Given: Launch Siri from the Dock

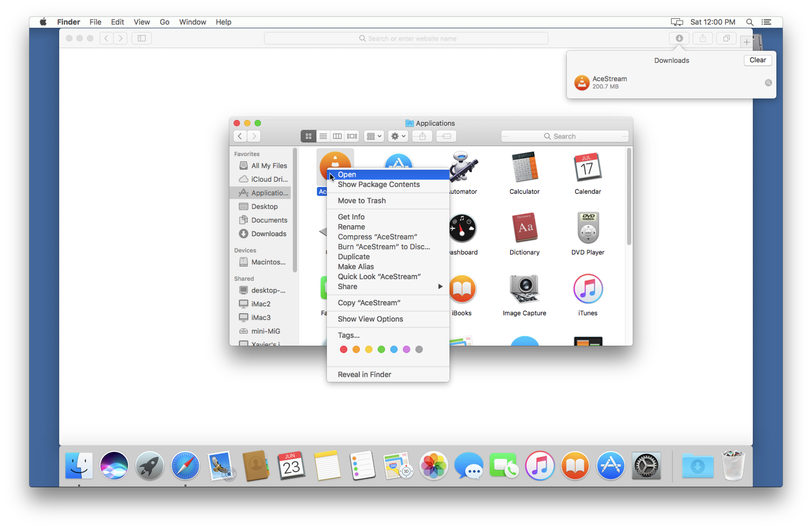Looking at the screenshot, I should [114, 466].
